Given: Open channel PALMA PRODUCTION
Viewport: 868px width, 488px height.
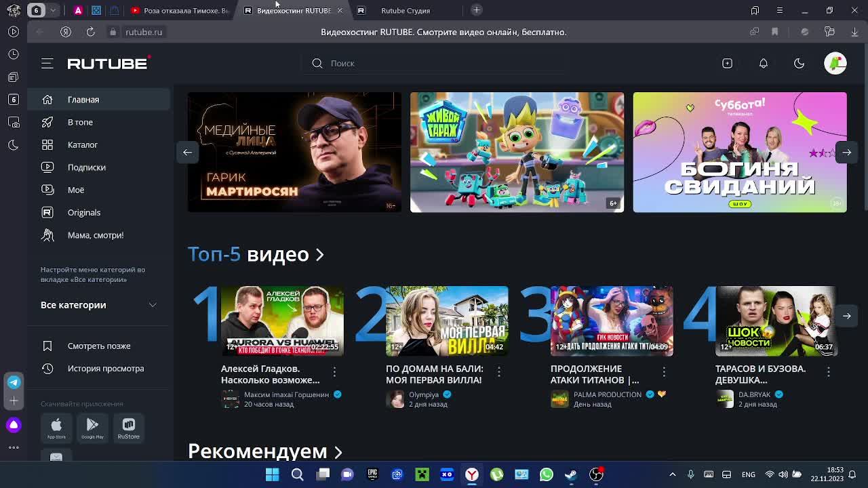Looking at the screenshot, I should point(607,394).
